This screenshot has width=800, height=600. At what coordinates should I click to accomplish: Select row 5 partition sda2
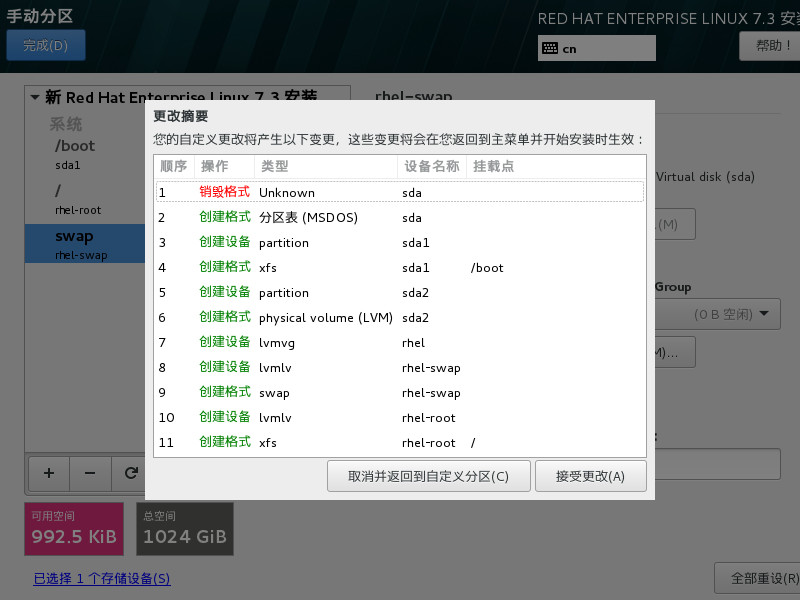[399, 292]
